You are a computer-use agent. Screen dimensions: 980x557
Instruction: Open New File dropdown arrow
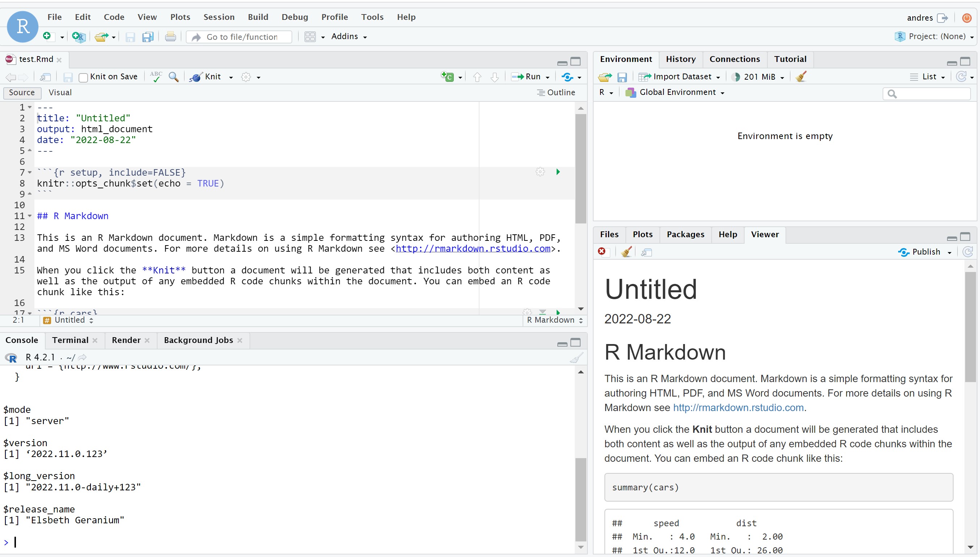(x=62, y=38)
